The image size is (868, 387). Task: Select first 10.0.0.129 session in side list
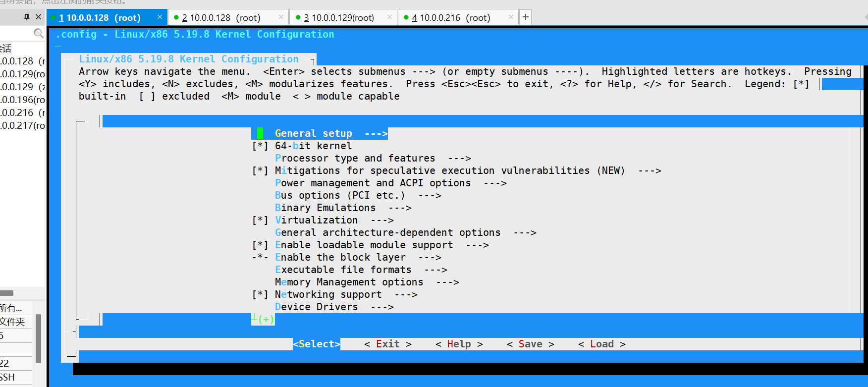(x=22, y=74)
